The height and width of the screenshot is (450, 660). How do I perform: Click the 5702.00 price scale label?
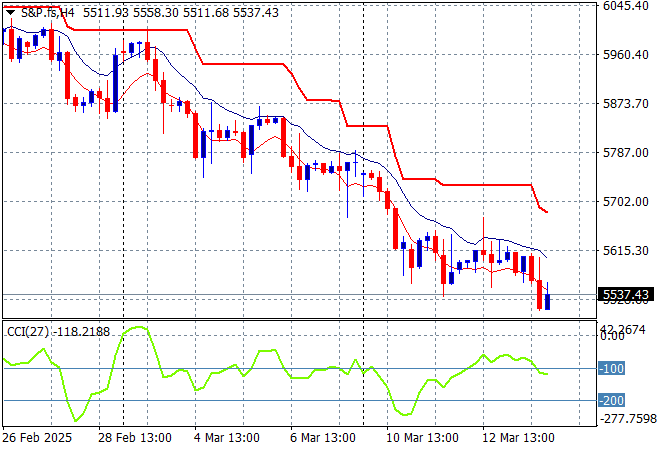pos(625,202)
